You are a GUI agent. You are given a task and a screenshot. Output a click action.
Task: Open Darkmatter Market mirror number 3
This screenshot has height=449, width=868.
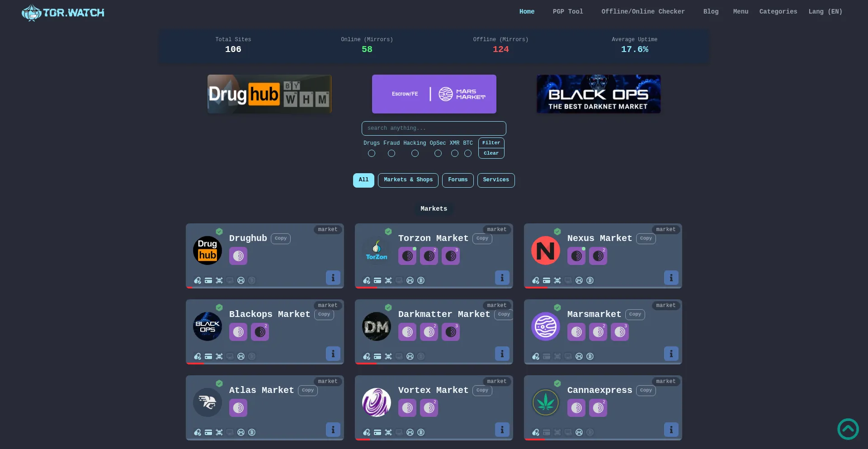451,332
